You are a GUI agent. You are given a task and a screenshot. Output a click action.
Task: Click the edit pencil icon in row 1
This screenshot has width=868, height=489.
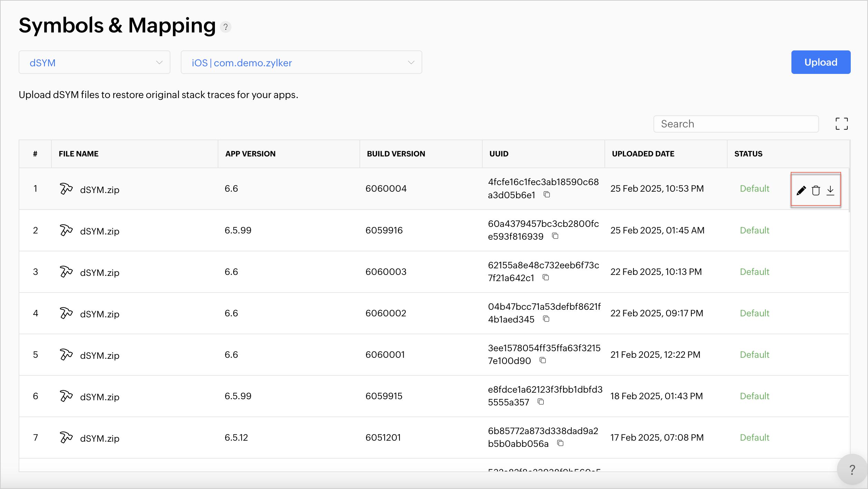click(x=801, y=190)
